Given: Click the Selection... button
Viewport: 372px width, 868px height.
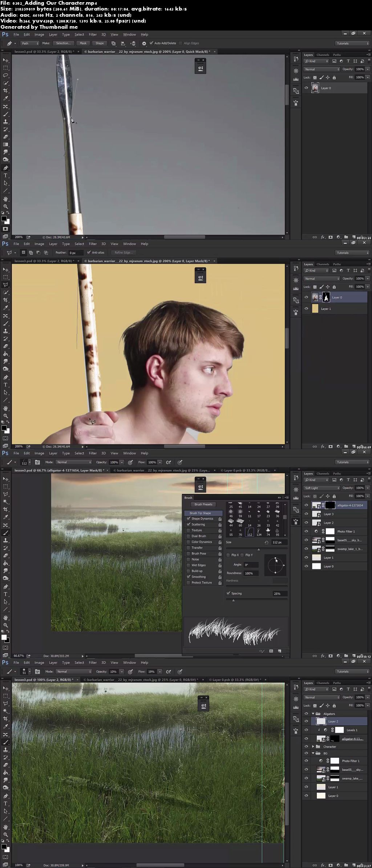Looking at the screenshot, I should (x=63, y=43).
